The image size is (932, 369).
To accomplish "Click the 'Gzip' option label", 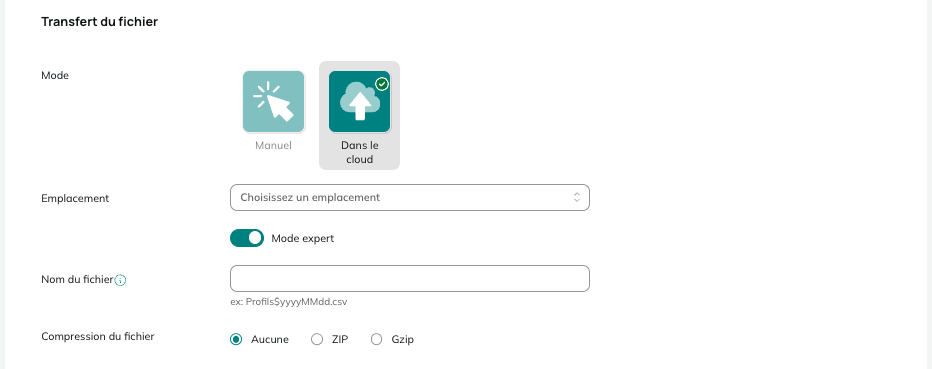I will [x=402, y=340].
